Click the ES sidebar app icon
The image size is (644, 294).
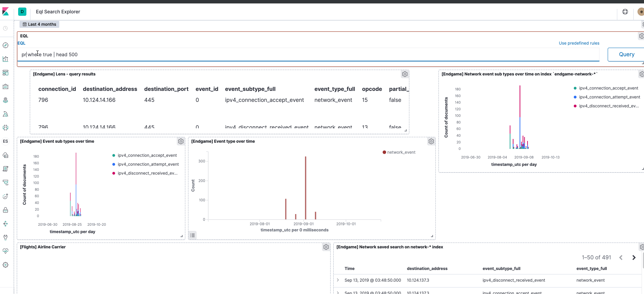coord(5,141)
